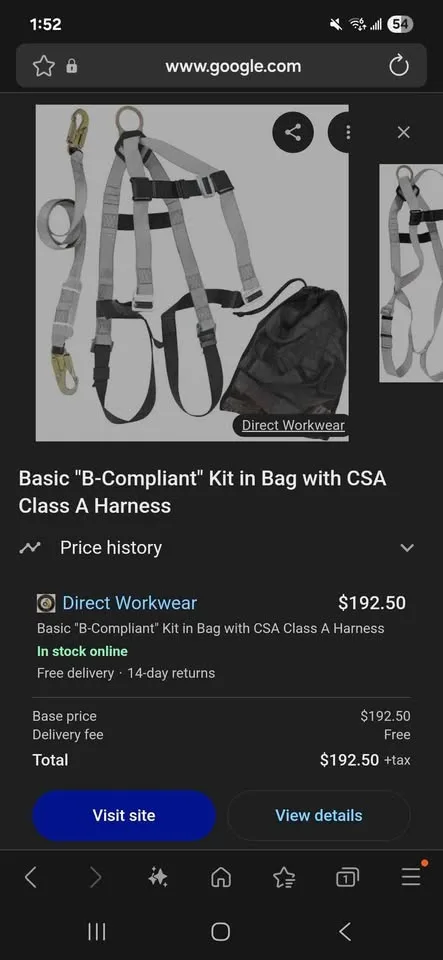Open the tabs switcher showing 1 tab

pos(347,879)
